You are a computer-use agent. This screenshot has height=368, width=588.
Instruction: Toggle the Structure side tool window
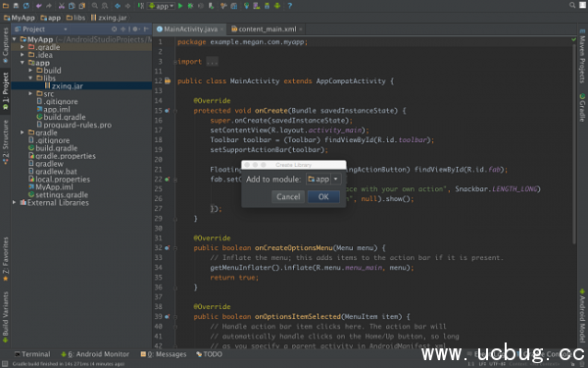coord(5,142)
